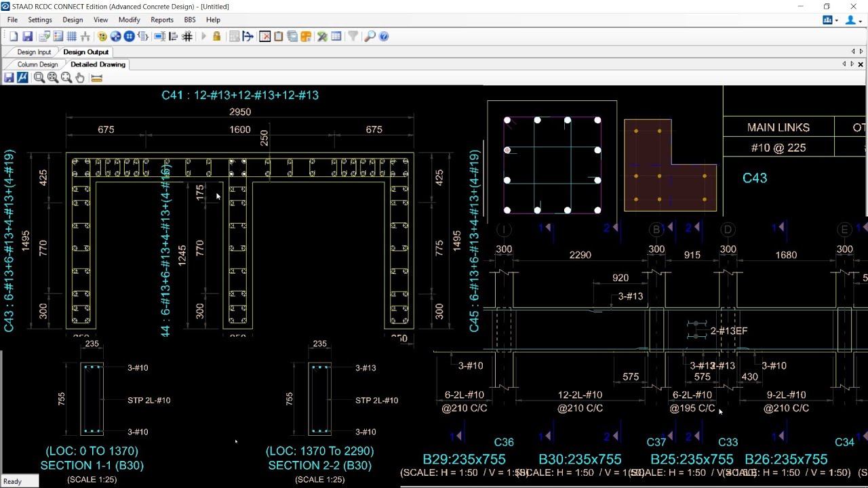Click the left-aligned bars toolbar icon

[174, 37]
